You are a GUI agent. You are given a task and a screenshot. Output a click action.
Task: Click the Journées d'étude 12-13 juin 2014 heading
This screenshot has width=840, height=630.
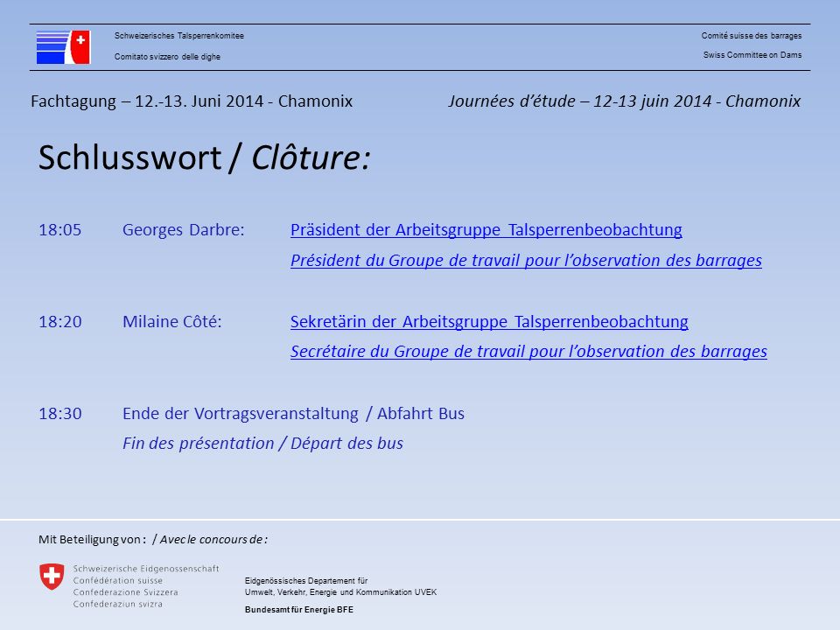[x=625, y=101]
